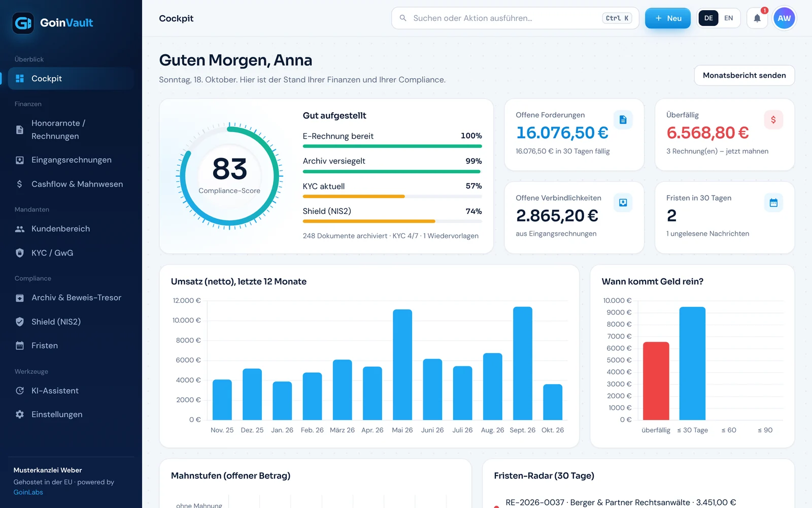
Task: Click the Sept. 26 revenue bar
Action: (523, 363)
